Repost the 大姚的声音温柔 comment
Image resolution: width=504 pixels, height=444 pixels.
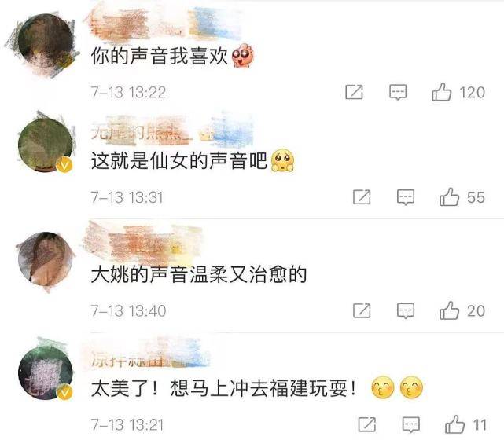coord(362,310)
